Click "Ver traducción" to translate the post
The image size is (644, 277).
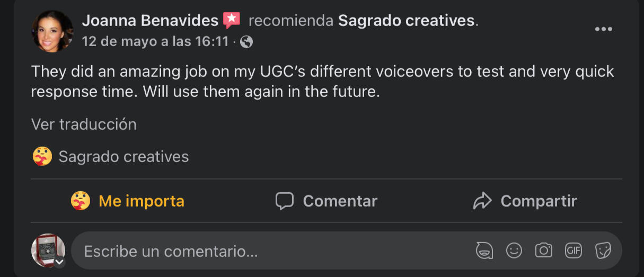point(84,124)
